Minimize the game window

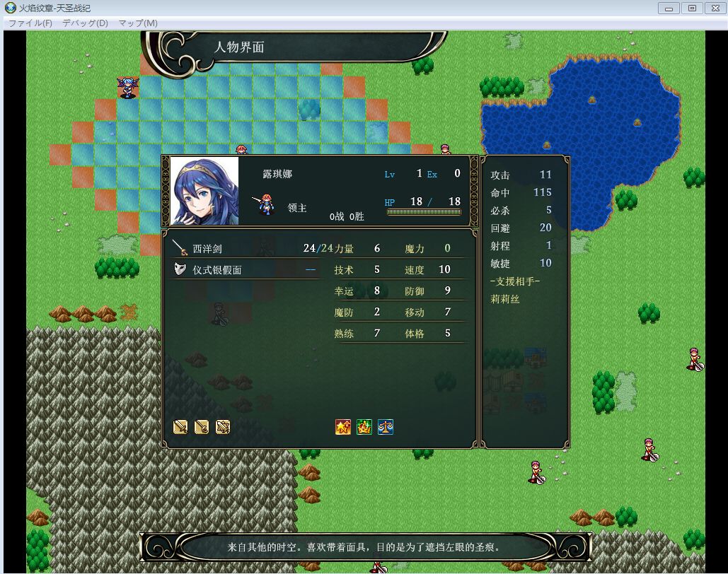coord(669,8)
